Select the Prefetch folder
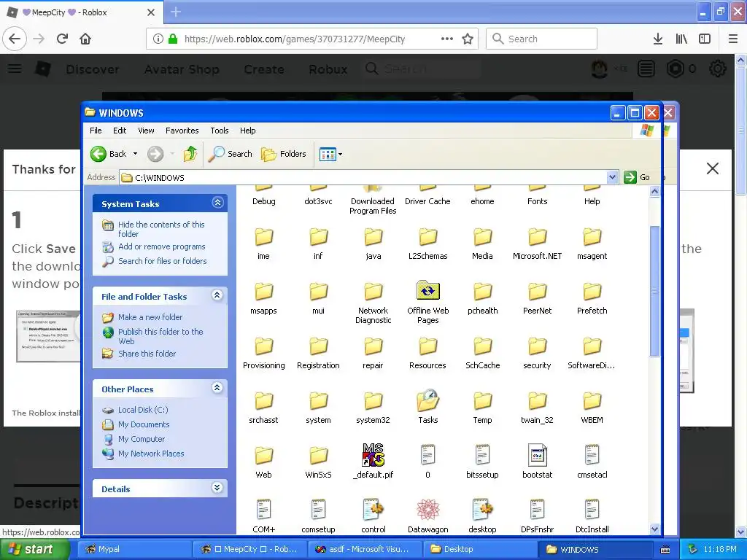Screen dimensions: 747x560 point(592,292)
